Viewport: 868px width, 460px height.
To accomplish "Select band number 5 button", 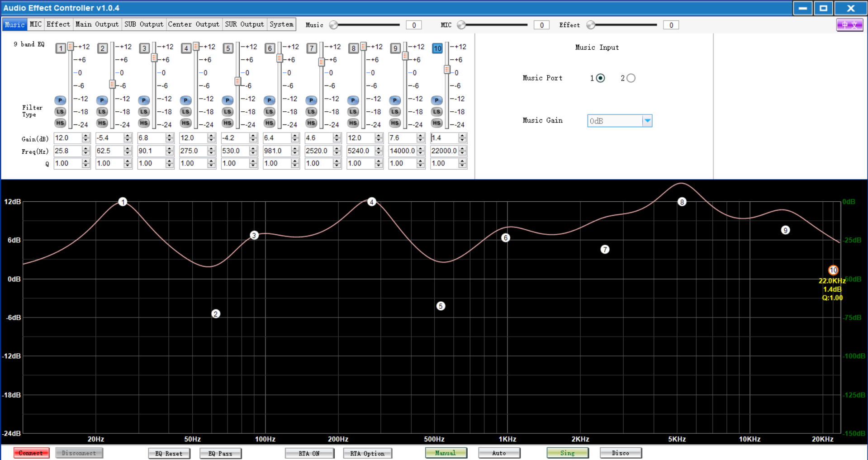I will pyautogui.click(x=228, y=48).
